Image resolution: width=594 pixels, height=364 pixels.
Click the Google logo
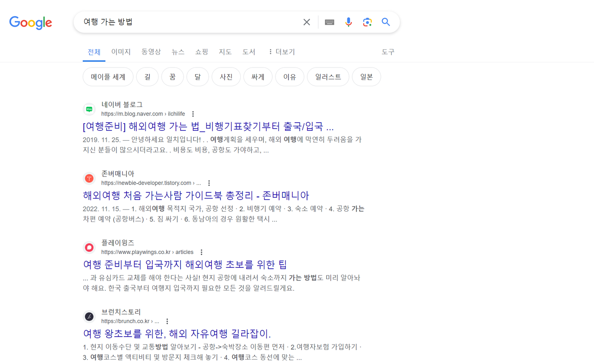pos(31,22)
